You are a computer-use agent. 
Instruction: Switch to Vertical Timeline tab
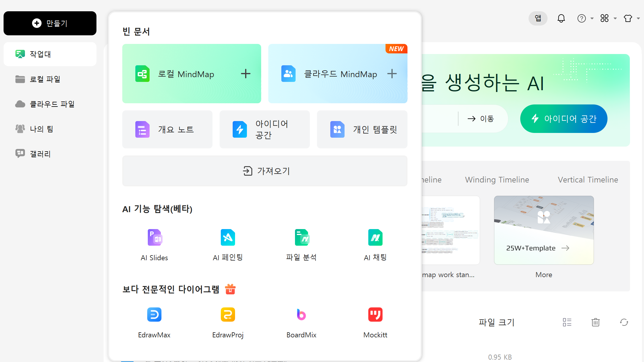(588, 180)
